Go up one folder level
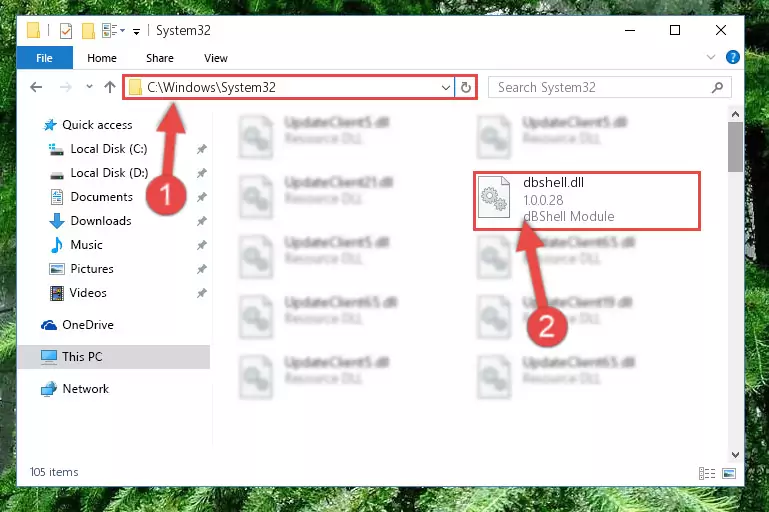769x512 pixels. click(x=110, y=87)
